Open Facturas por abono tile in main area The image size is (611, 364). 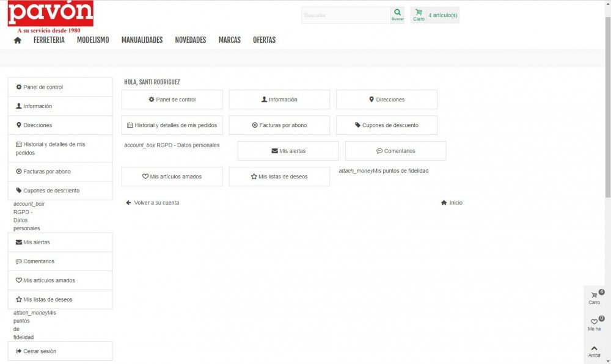pos(279,125)
